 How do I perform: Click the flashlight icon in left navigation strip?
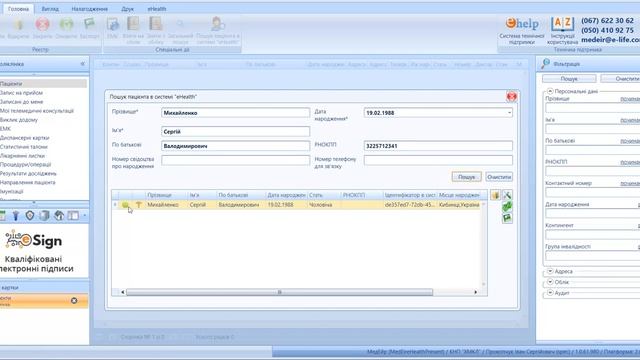pos(16,216)
